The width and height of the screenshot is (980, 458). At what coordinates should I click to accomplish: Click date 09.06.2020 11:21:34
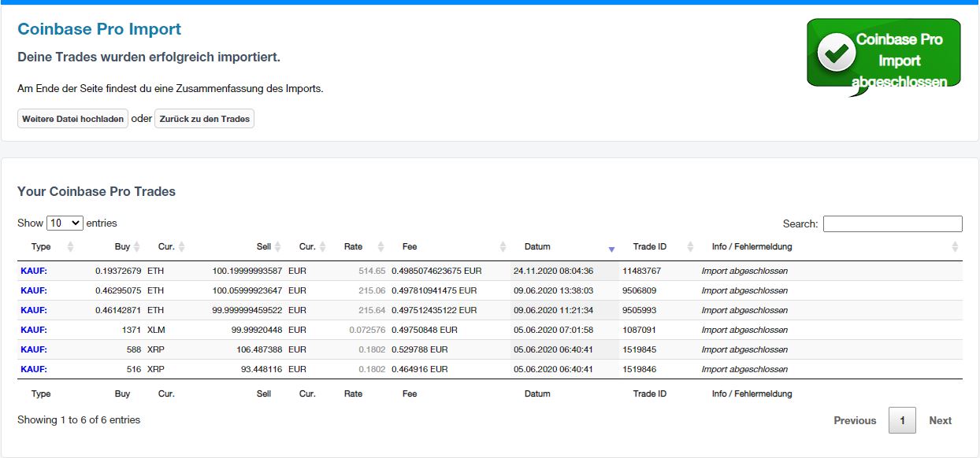pos(554,310)
